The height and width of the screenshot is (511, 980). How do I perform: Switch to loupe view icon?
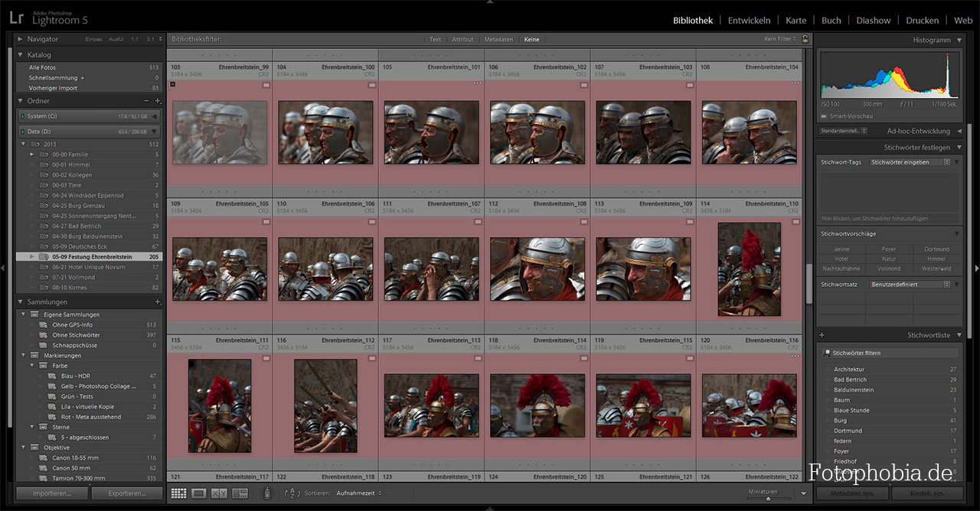click(x=199, y=493)
